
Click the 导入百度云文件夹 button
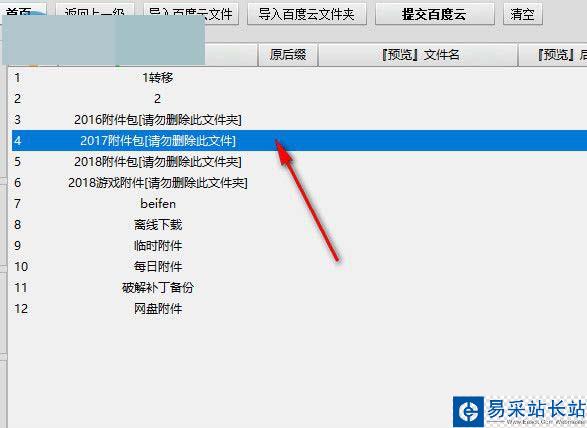(307, 14)
